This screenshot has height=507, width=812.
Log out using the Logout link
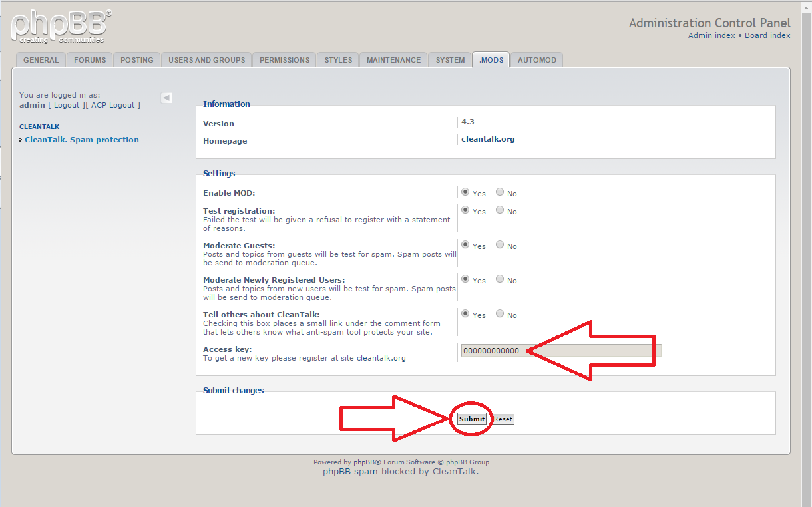point(66,104)
